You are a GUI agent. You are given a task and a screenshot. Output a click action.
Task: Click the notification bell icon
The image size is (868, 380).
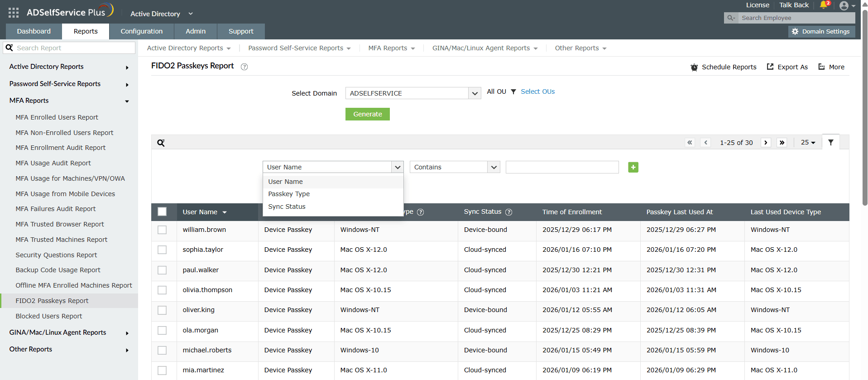(x=824, y=5)
